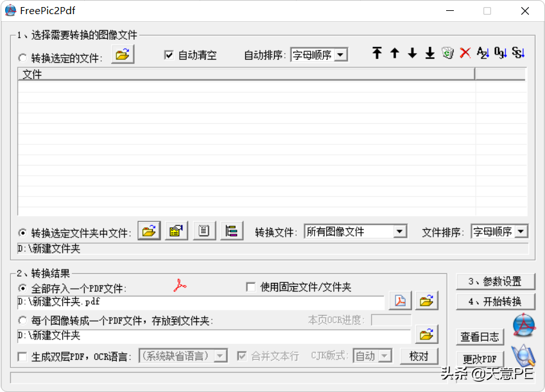545x392 pixels.
Task: Select 转换选定文件夹中文件 radio option
Action: (x=22, y=232)
